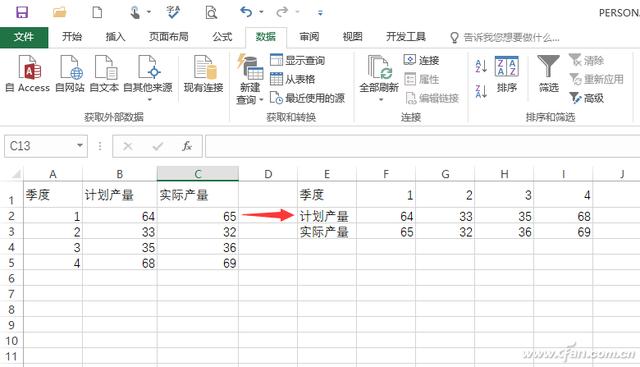Open the 文件 tab
This screenshot has height=367, width=640.
[24, 37]
